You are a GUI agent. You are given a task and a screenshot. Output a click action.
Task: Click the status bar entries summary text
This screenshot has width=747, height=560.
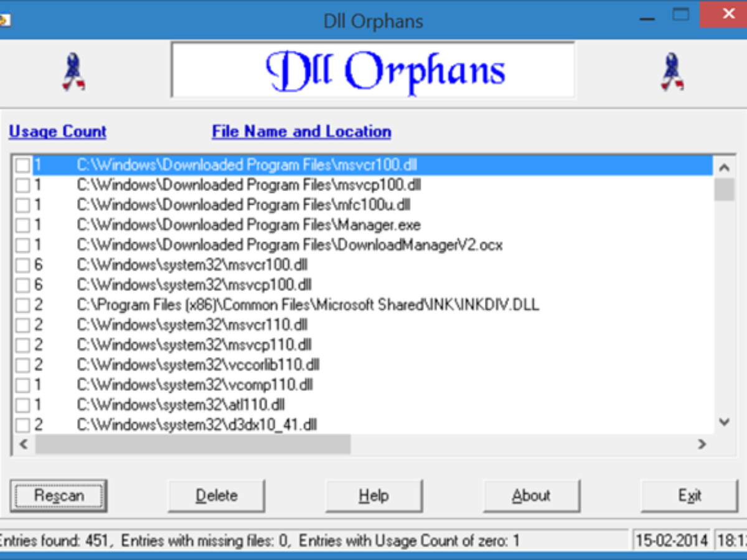(x=260, y=541)
